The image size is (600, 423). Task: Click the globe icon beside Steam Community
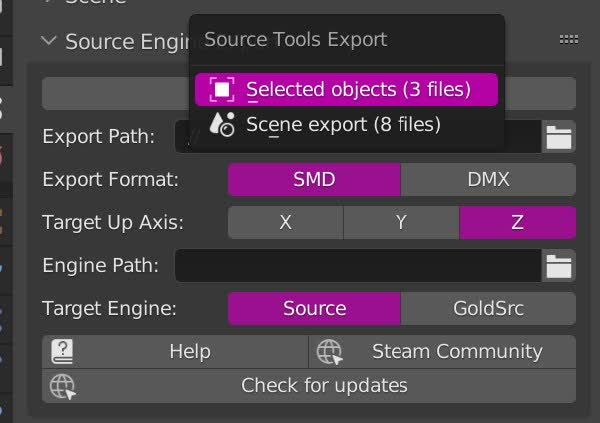pyautogui.click(x=330, y=352)
